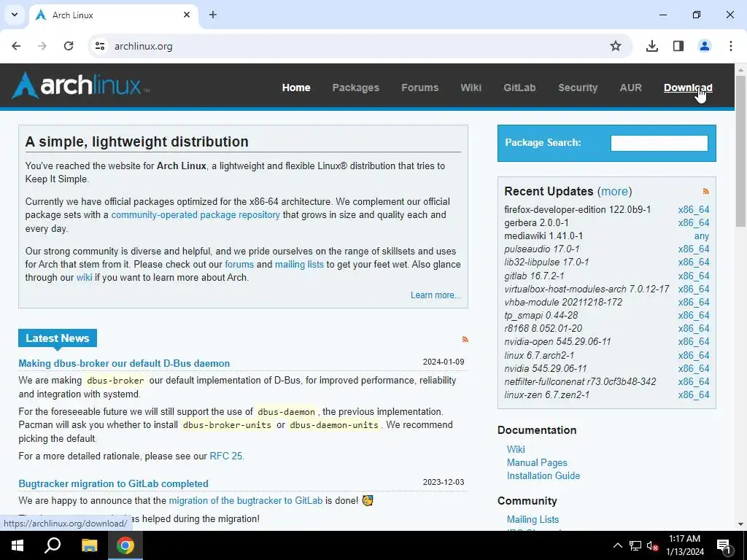Open Windows taskbar search
Viewport: 747px width, 560px height.
pyautogui.click(x=53, y=545)
